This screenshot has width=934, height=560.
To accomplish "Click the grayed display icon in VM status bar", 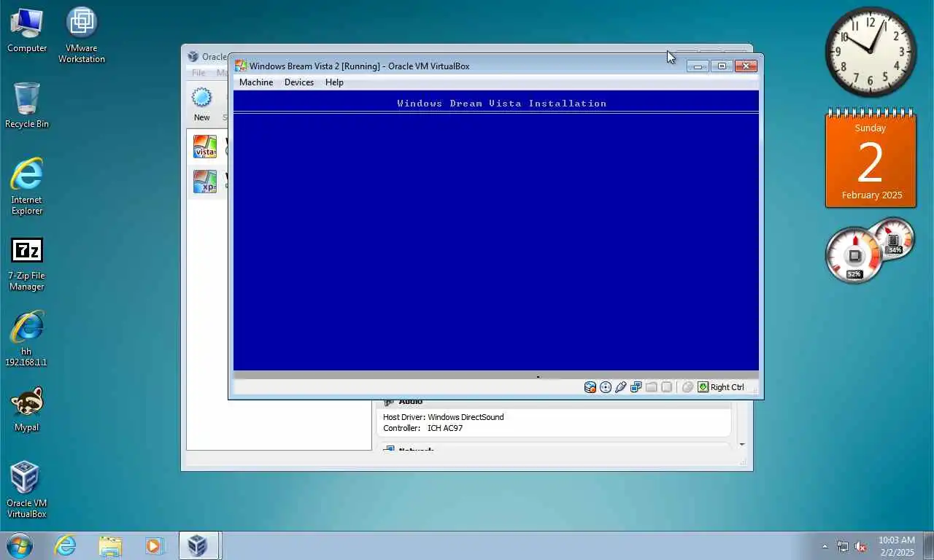I will click(666, 387).
